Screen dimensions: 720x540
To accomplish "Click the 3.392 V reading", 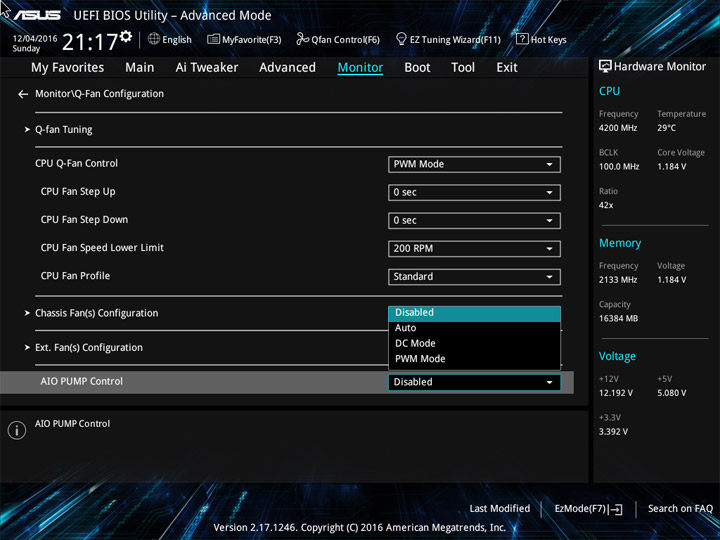I will tap(613, 432).
